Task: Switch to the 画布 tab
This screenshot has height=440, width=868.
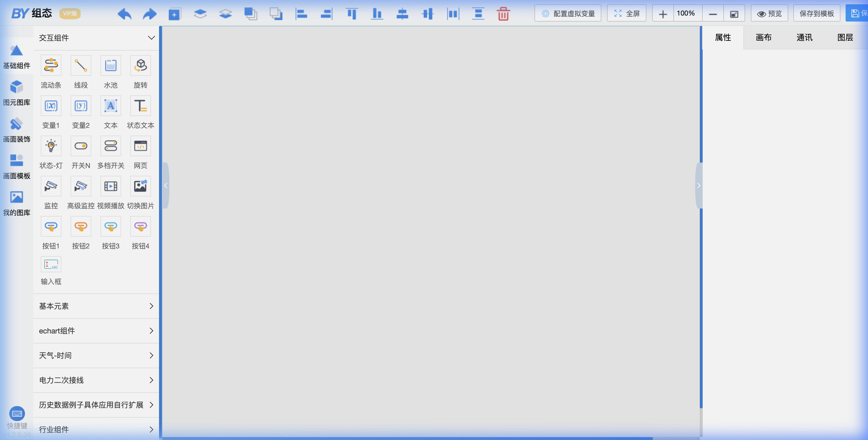Action: coord(764,37)
